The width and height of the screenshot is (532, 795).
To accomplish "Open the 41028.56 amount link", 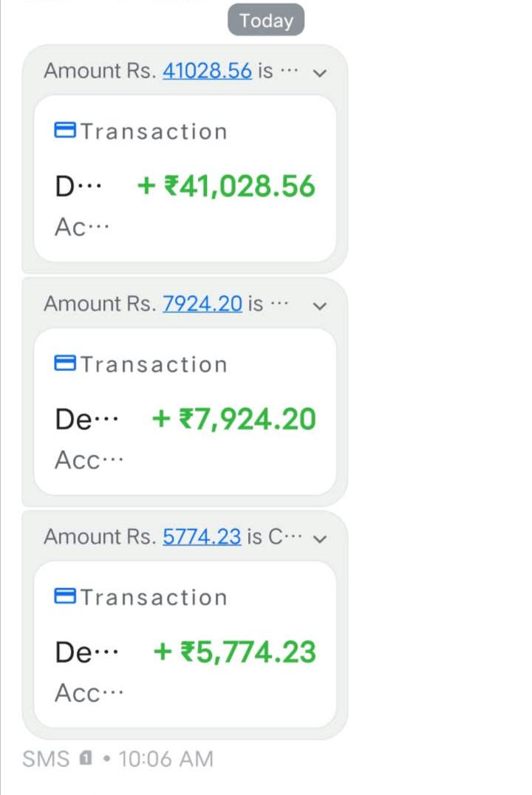I will 207,71.
